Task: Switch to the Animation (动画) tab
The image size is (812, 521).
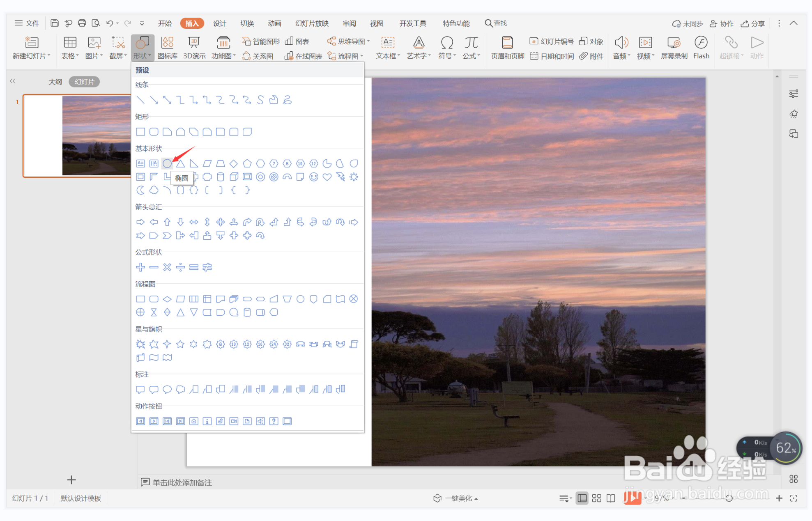Action: pyautogui.click(x=274, y=23)
